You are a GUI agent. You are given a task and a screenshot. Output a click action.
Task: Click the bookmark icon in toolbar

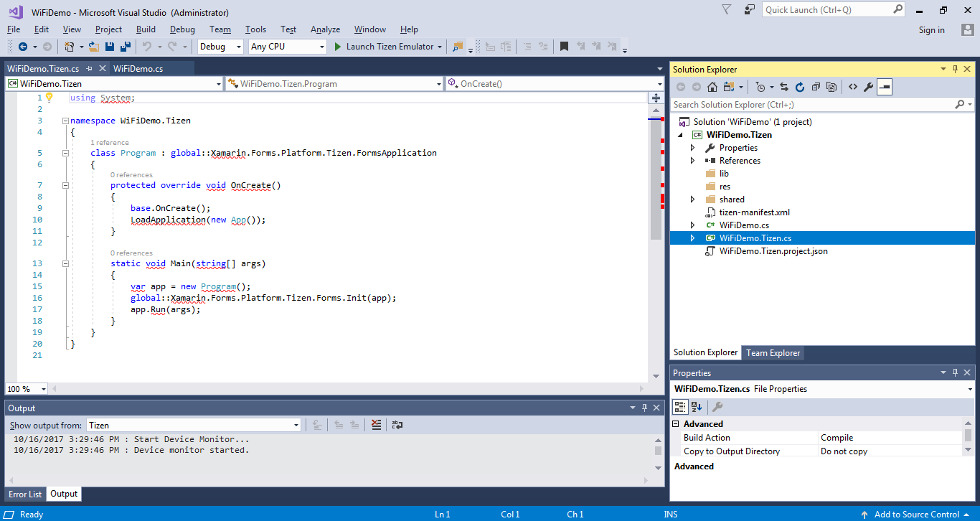coord(564,47)
